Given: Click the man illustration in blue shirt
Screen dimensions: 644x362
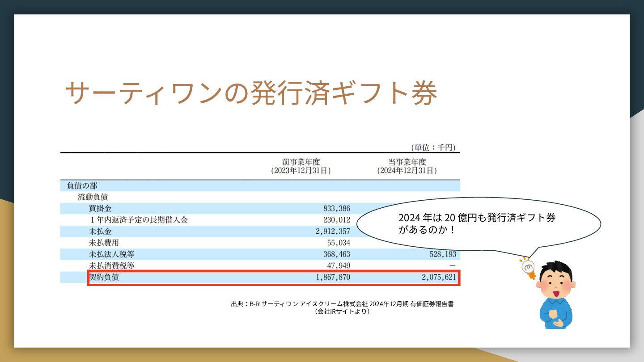Looking at the screenshot, I should (x=555, y=295).
